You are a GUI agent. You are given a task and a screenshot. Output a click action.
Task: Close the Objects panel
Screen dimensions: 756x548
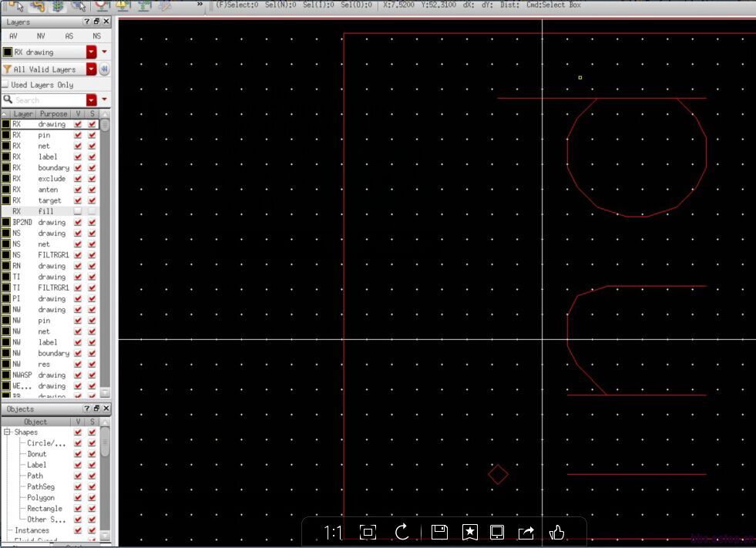[x=106, y=408]
